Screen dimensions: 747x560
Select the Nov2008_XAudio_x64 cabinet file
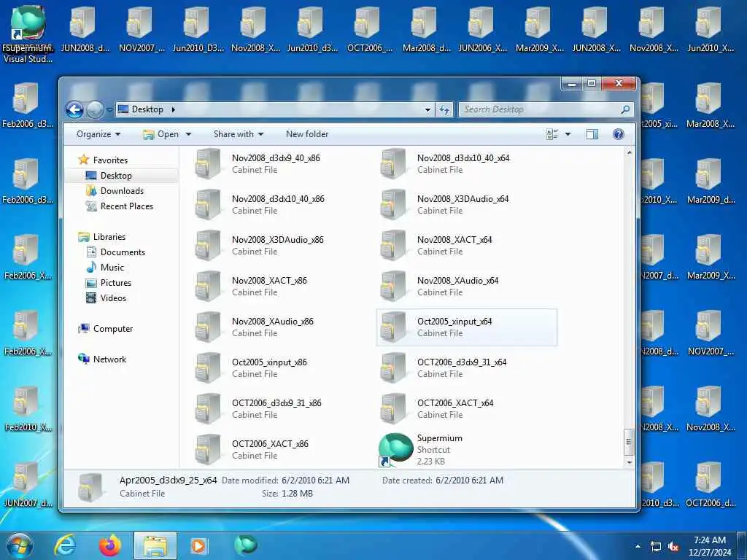point(466,287)
